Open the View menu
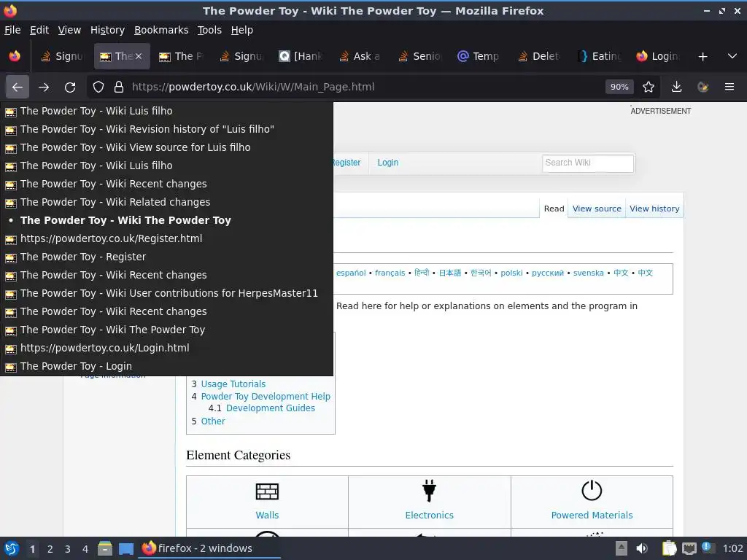Image resolution: width=747 pixels, height=560 pixels. (x=69, y=30)
